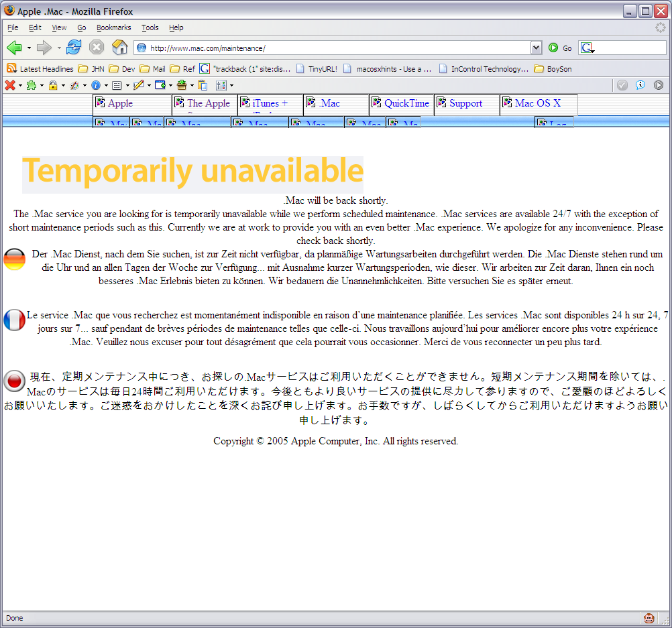Open the green puzzle piece menu
Image resolution: width=672 pixels, height=628 pixels.
tap(32, 85)
